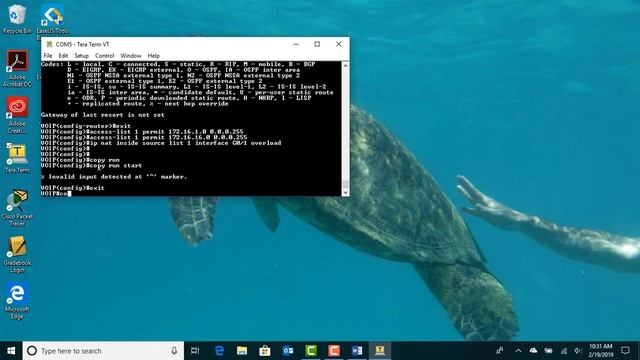Click the terminal scrollbar thumb

(x=346, y=184)
